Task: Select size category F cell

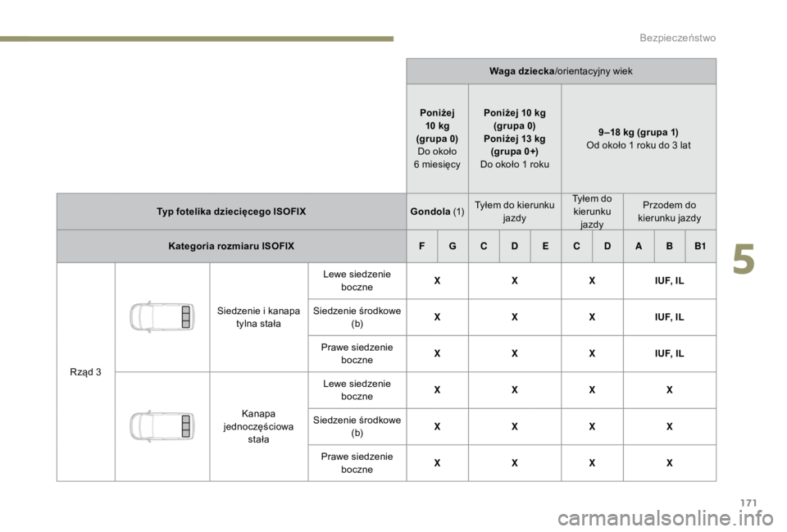Action: point(422,245)
